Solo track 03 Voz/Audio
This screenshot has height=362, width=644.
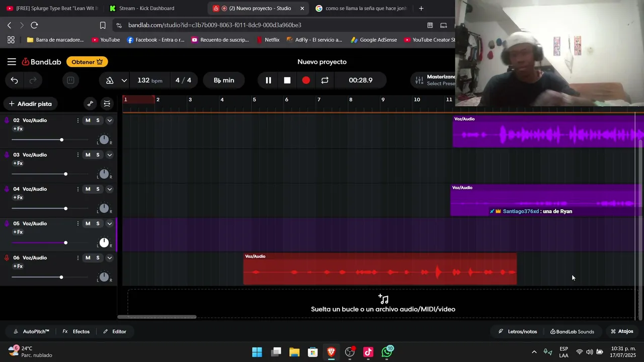(98, 155)
